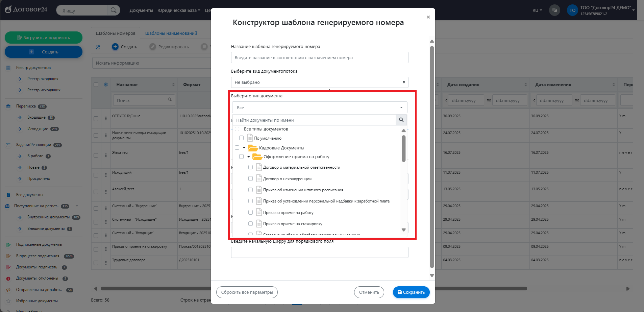Click Сбросить все параметры button
The image size is (644, 312).
click(x=247, y=292)
